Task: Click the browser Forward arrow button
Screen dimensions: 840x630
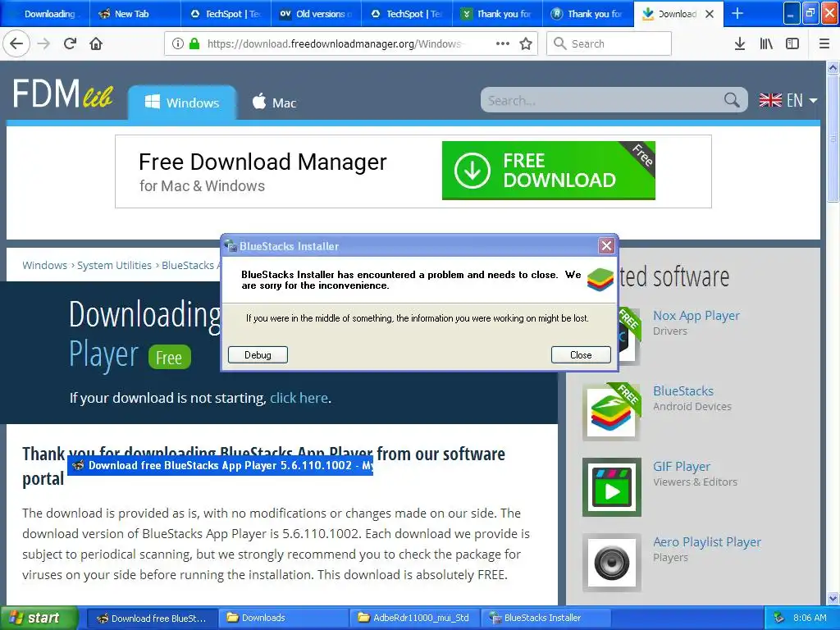Action: click(44, 44)
